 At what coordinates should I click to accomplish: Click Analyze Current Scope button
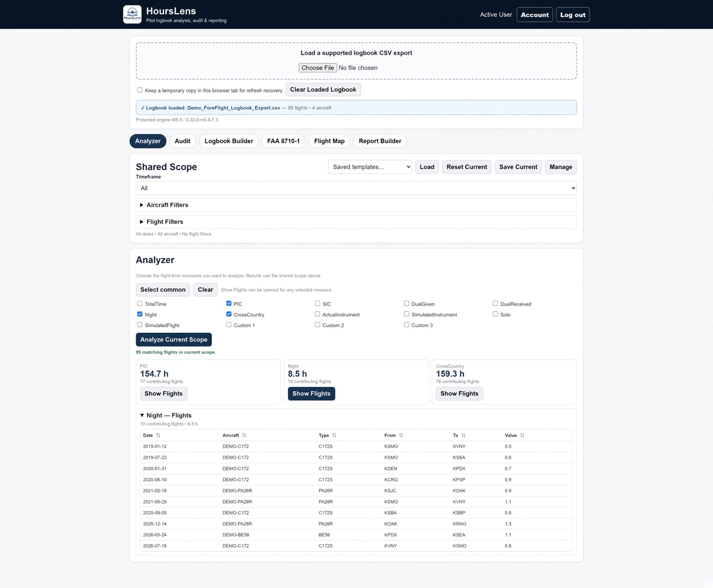[174, 339]
